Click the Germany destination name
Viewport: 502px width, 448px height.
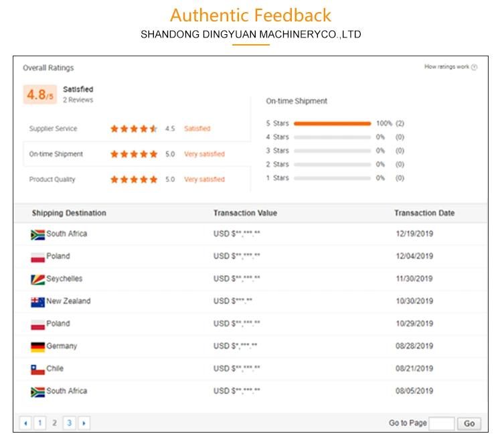tap(62, 346)
